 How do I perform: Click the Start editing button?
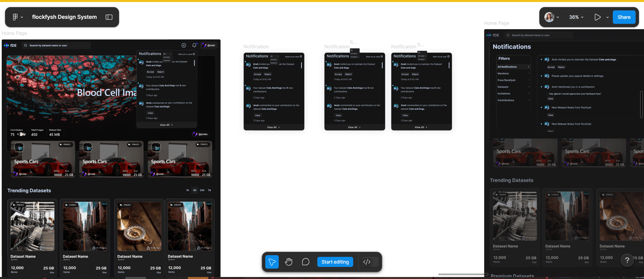pyautogui.click(x=335, y=262)
